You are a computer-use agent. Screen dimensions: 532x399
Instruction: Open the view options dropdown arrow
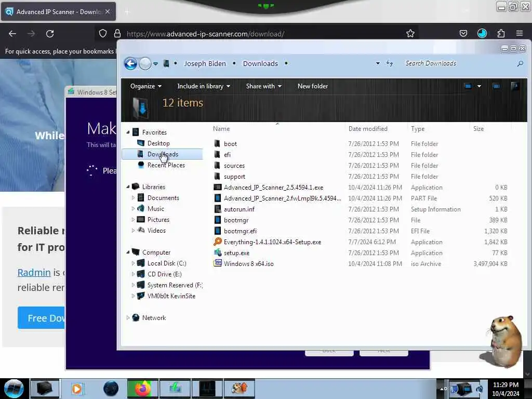(x=479, y=86)
